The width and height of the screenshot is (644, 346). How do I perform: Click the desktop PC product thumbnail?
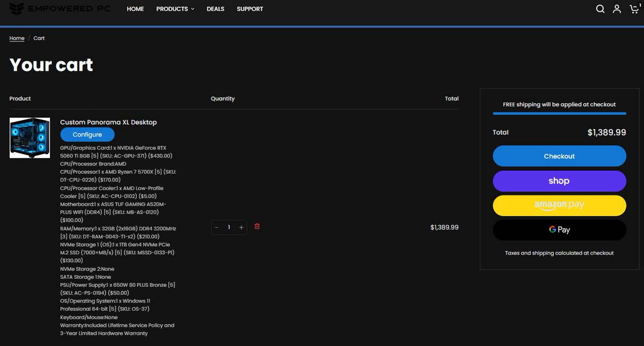point(30,138)
